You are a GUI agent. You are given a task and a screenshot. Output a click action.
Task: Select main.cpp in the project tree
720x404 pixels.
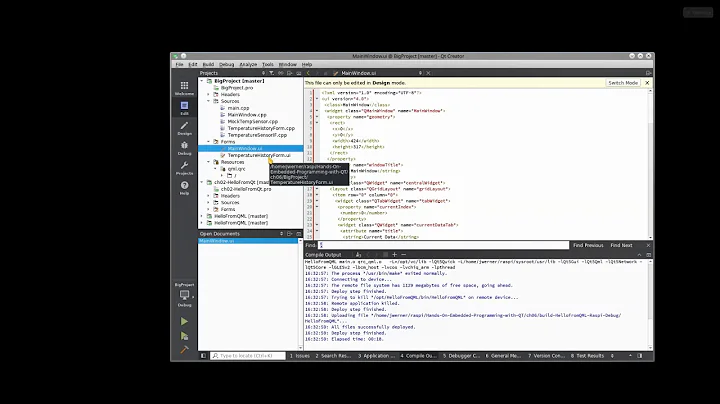[x=238, y=108]
